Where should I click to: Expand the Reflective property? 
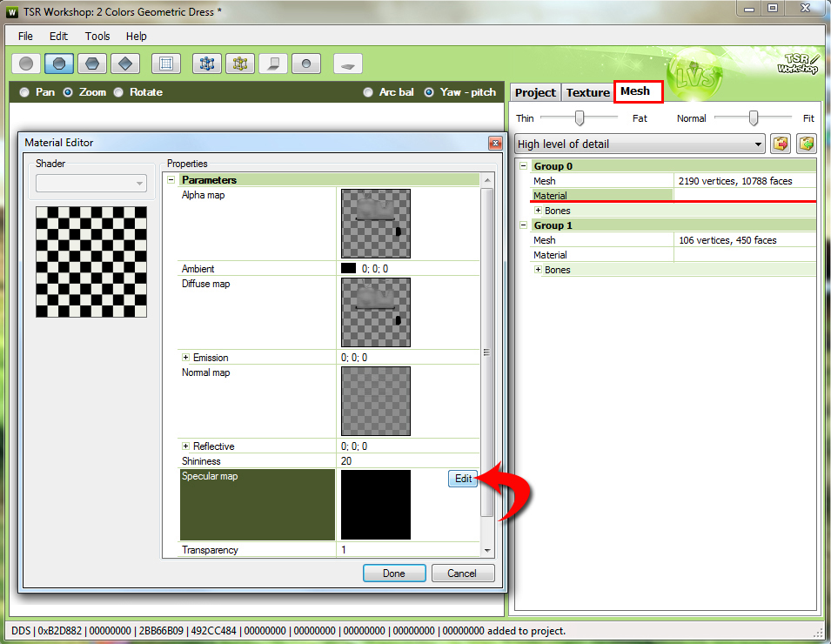pos(185,446)
